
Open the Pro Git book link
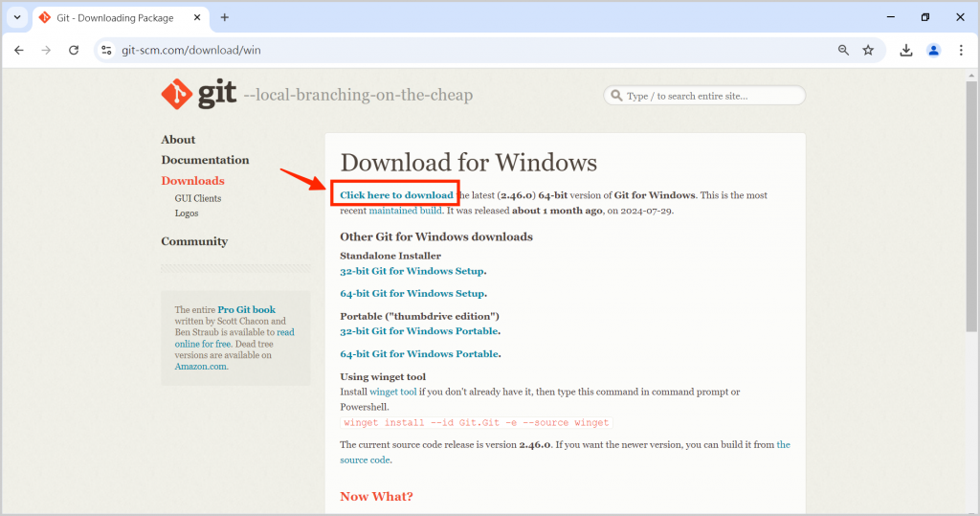pyautogui.click(x=246, y=309)
